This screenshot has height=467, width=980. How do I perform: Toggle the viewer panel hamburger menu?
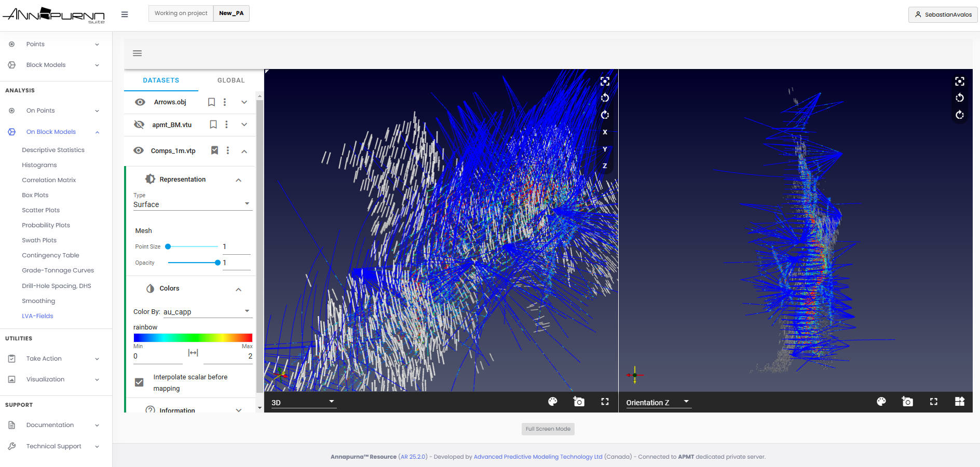click(x=138, y=53)
